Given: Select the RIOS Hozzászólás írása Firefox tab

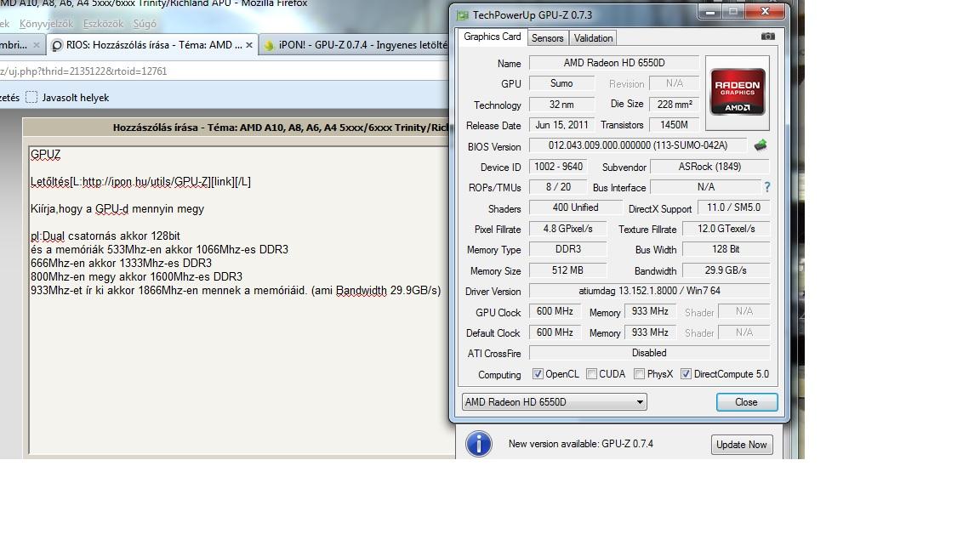Looking at the screenshot, I should (x=152, y=45).
